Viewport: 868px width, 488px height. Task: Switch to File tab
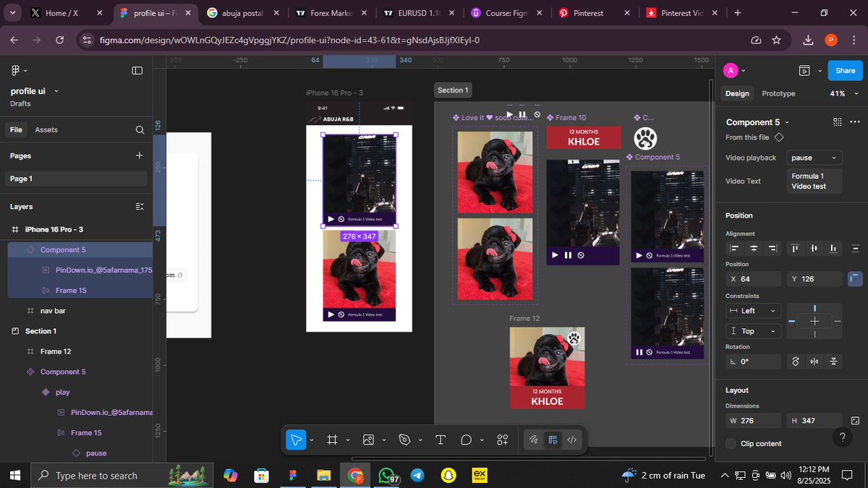coord(16,129)
